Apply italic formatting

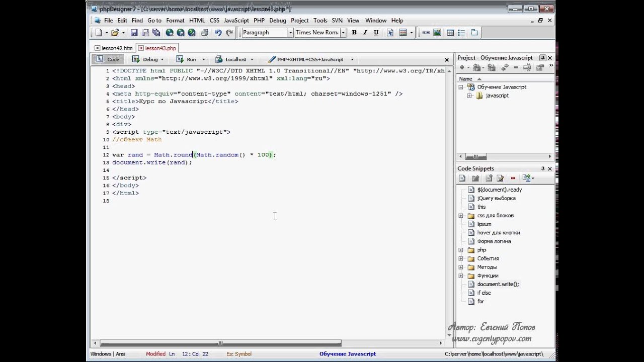(x=365, y=33)
